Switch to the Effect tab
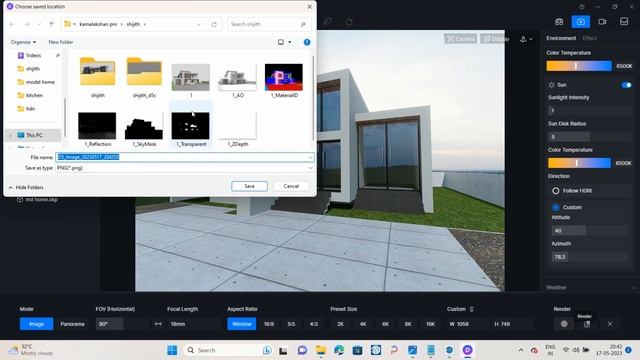Screen dimensions: 640x360 pos(589,38)
